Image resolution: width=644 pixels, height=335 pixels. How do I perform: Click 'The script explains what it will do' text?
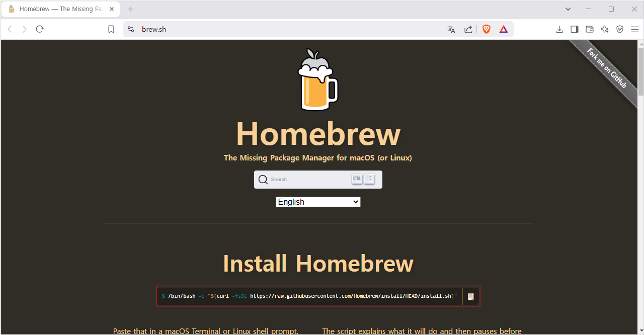click(x=422, y=331)
